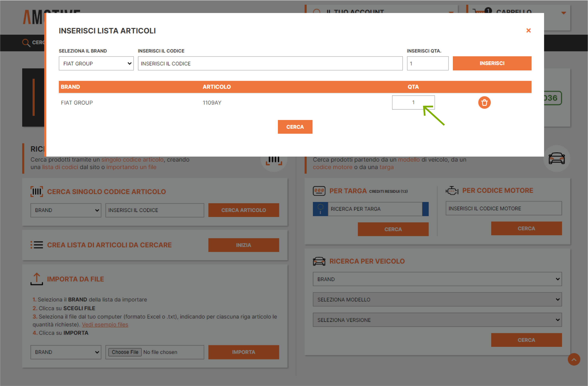This screenshot has width=588, height=386.
Task: Open the Brand dropdown in Ricerca per Veicolo
Action: pyautogui.click(x=437, y=279)
